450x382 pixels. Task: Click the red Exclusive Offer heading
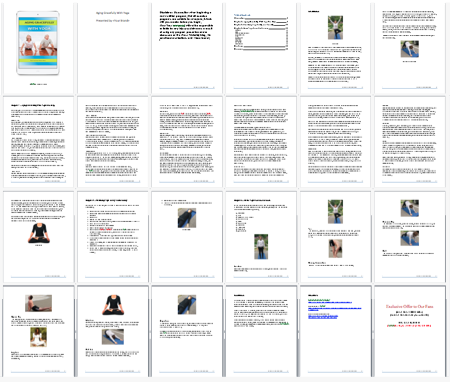point(409,306)
